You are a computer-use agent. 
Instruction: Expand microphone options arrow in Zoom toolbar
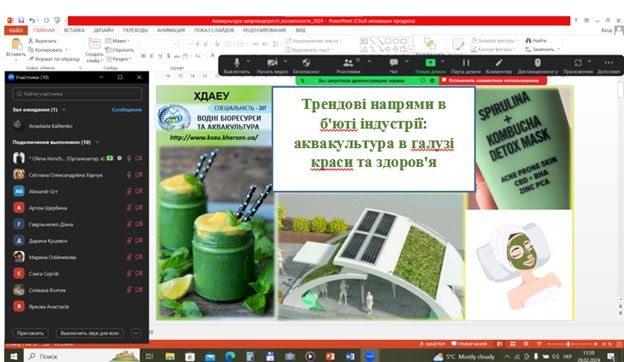pyautogui.click(x=248, y=61)
